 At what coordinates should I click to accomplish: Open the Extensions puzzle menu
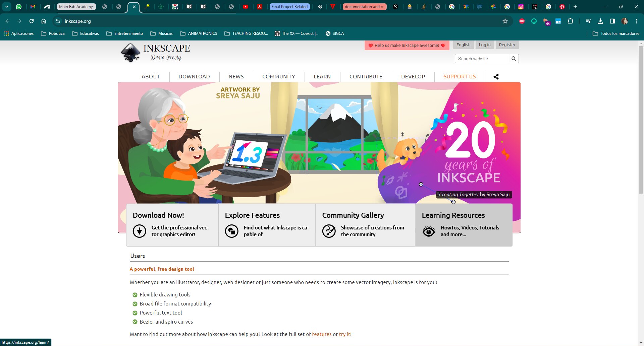(570, 21)
